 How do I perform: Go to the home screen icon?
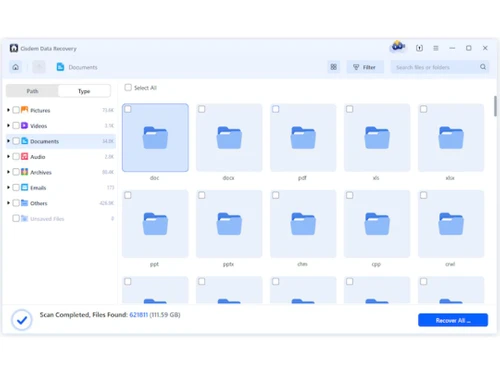[x=16, y=67]
